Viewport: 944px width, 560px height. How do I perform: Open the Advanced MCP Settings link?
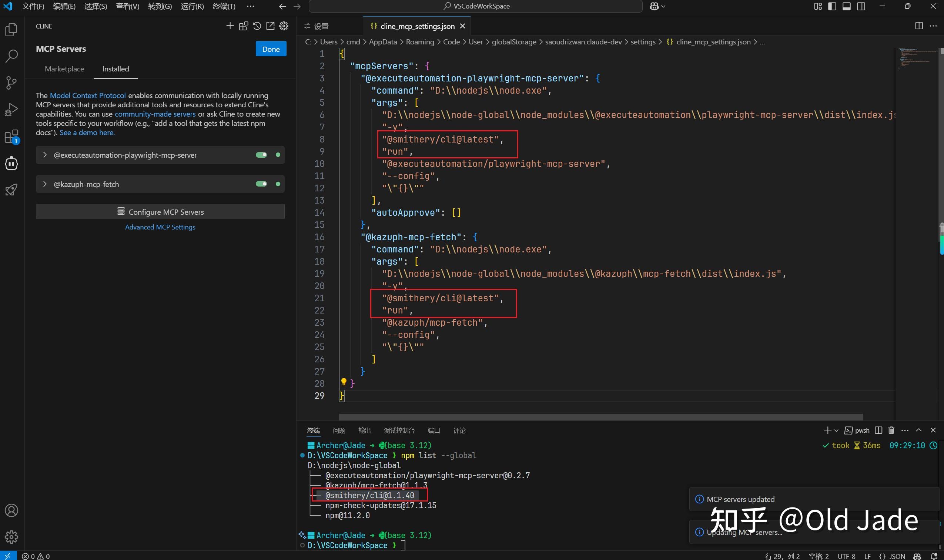click(160, 227)
